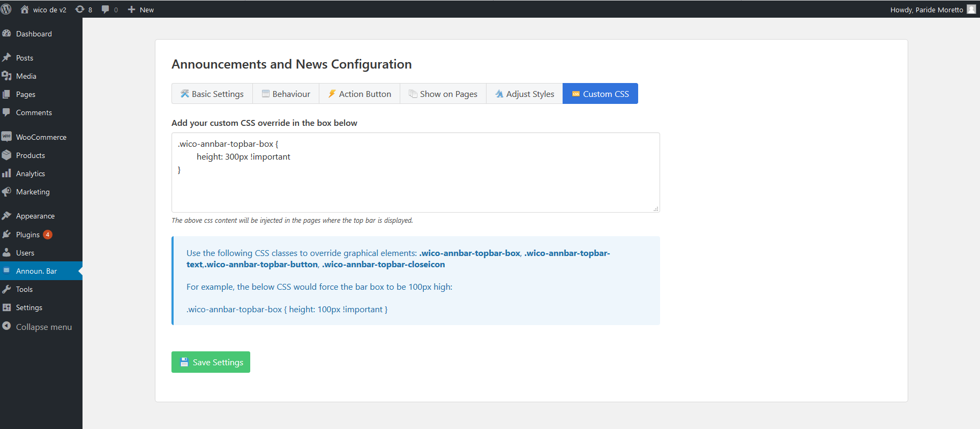Click the Plugins plug icon

(6, 234)
